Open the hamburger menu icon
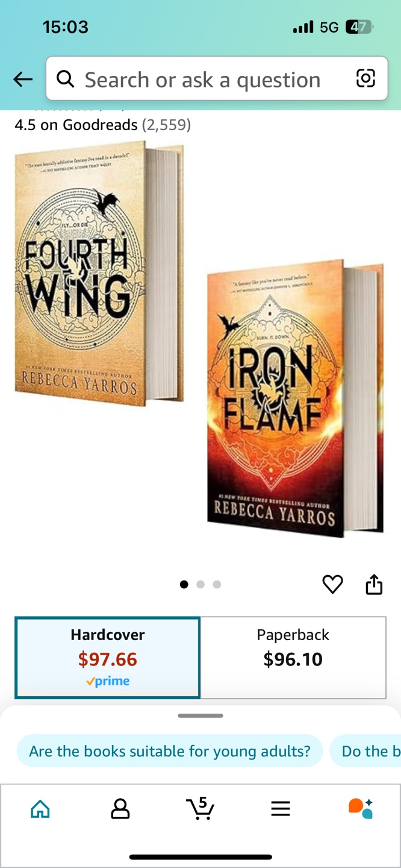The image size is (401, 868). point(281,809)
